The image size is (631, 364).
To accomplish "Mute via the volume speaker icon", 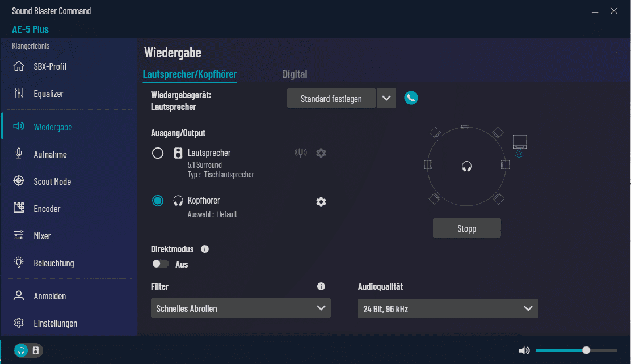I will click(x=524, y=350).
